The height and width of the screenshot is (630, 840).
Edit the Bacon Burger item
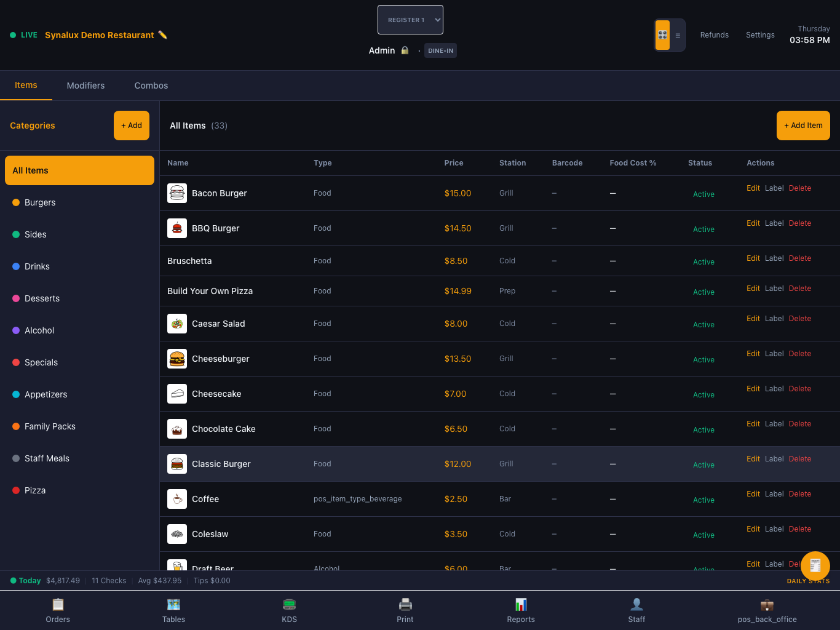[753, 188]
